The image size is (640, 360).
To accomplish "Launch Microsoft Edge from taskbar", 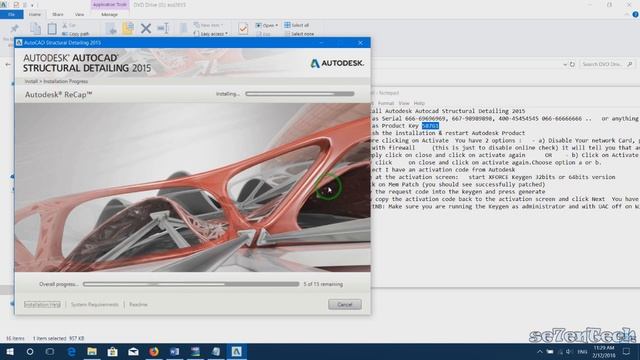I will pos(71,351).
